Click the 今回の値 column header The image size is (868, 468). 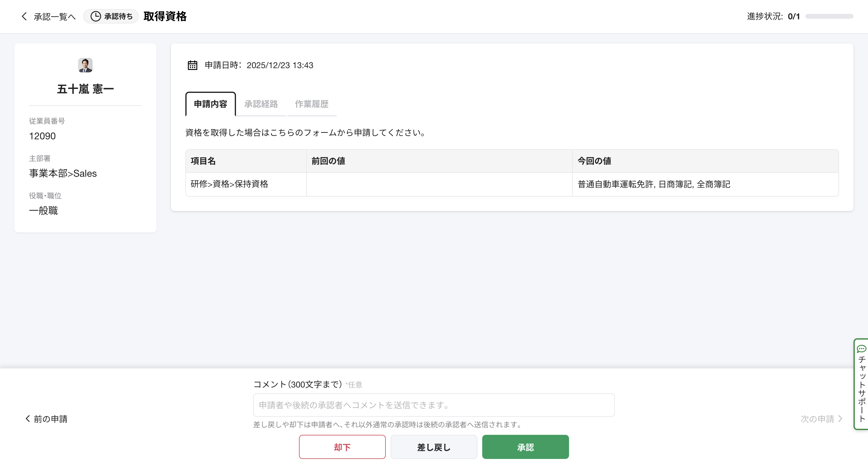[x=594, y=161]
